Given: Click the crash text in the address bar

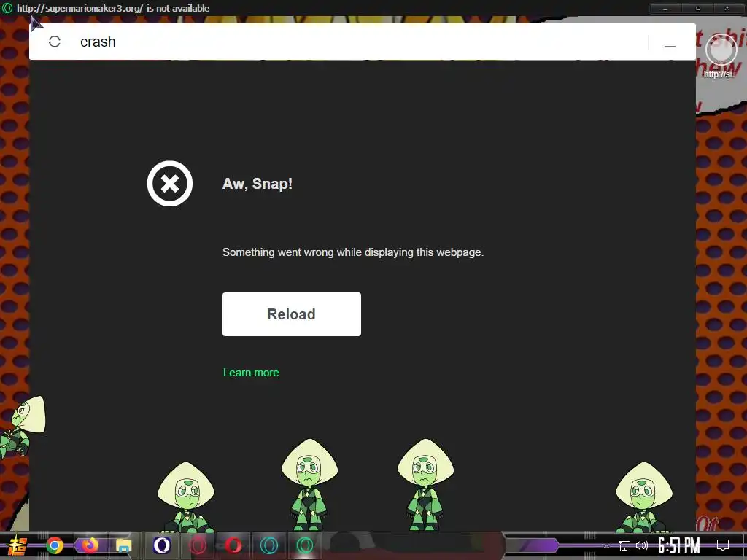Looking at the screenshot, I should tap(98, 42).
